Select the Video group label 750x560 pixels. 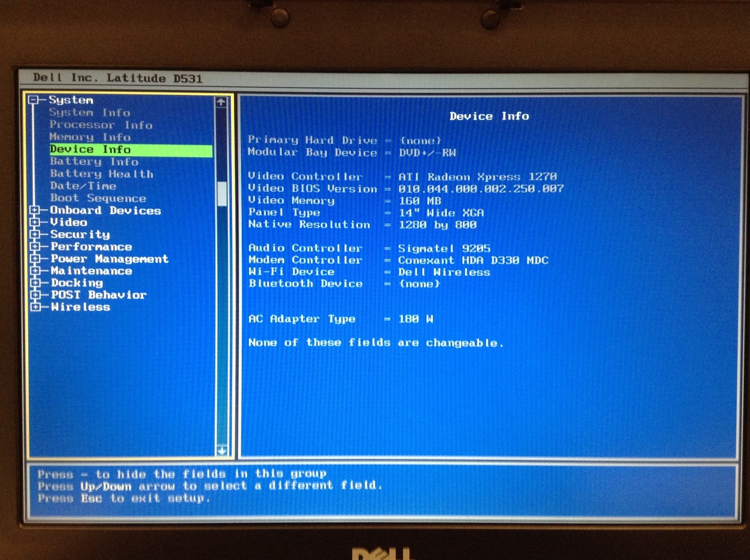68,222
